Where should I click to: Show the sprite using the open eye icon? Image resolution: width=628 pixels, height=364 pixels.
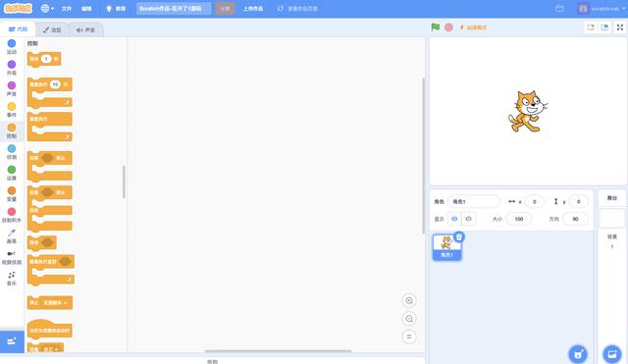pyautogui.click(x=454, y=219)
